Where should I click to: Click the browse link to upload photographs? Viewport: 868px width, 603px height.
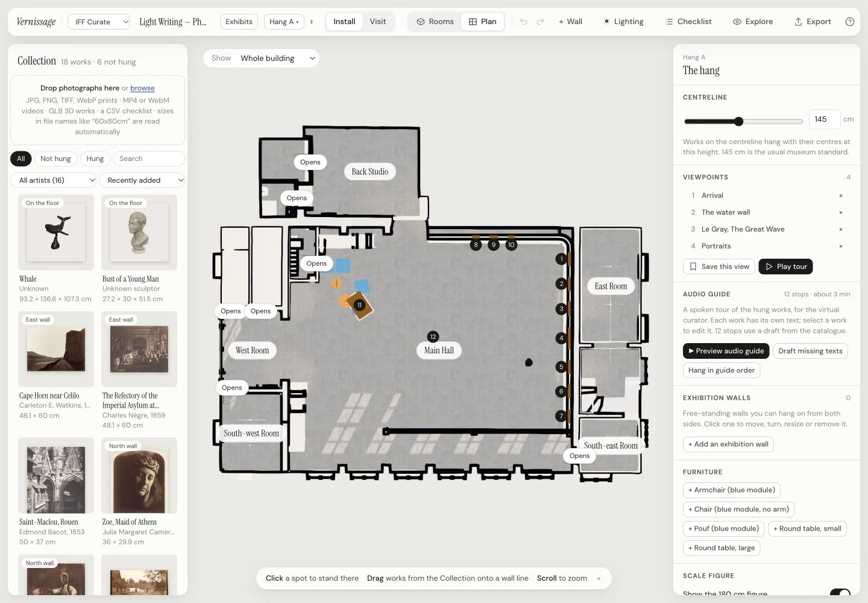tap(142, 88)
